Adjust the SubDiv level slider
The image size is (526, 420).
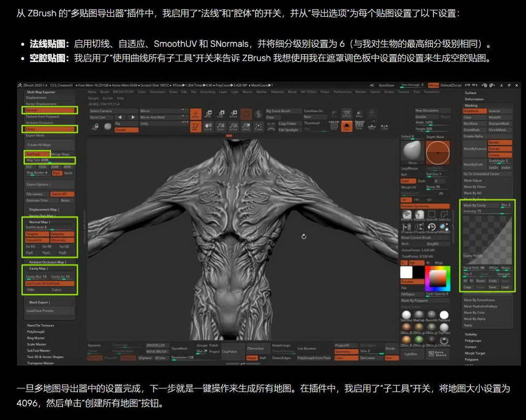[x=49, y=227]
